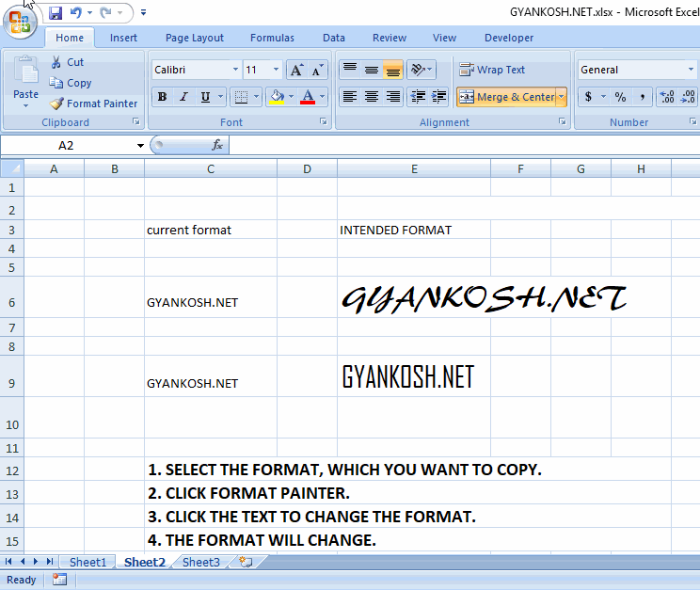Image resolution: width=700 pixels, height=590 pixels.
Task: Save the workbook with floppy icon
Action: (x=56, y=13)
